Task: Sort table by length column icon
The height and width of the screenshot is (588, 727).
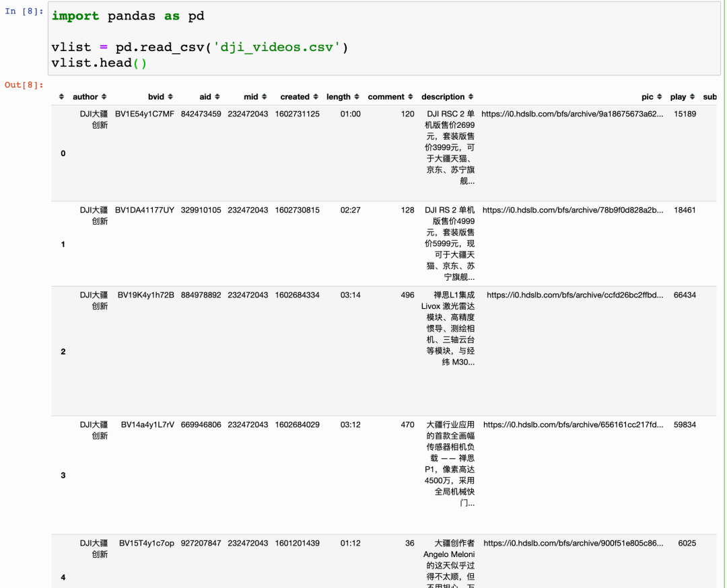Action: [x=357, y=97]
